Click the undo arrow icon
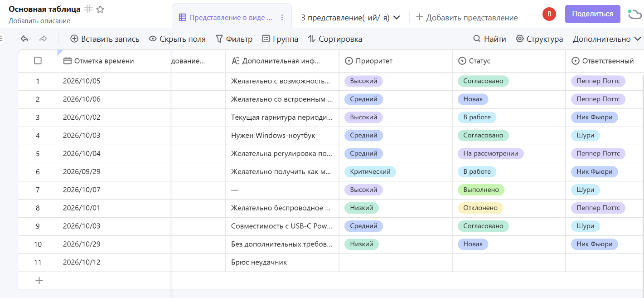Image resolution: width=644 pixels, height=298 pixels. pos(24,39)
